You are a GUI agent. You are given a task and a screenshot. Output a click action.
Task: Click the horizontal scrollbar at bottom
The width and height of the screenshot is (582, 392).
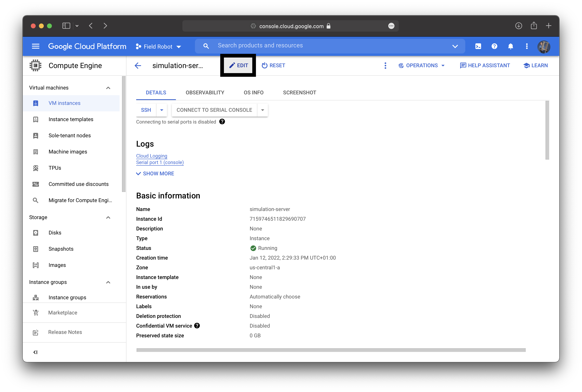tap(331, 350)
